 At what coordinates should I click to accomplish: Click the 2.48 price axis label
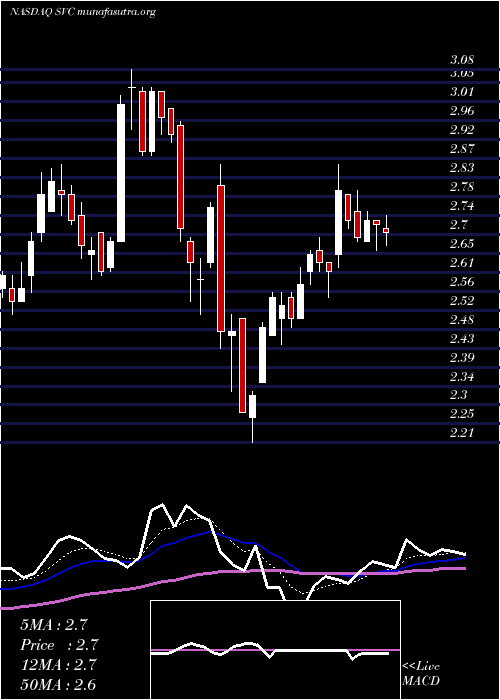point(461,320)
